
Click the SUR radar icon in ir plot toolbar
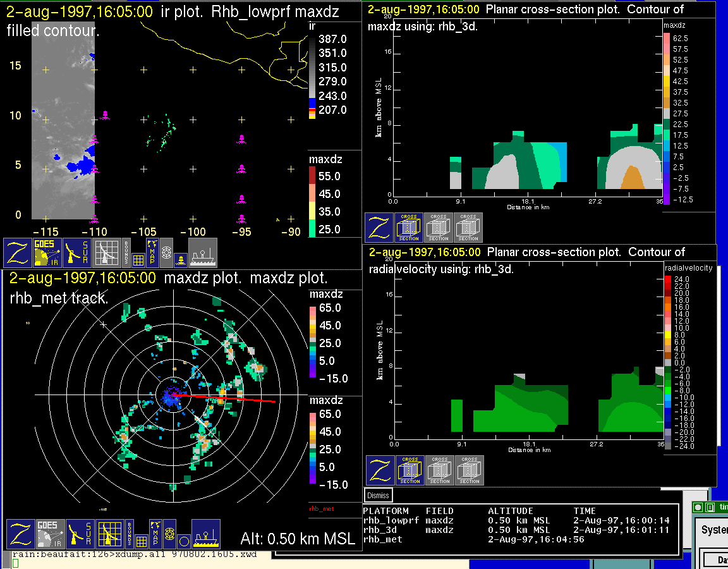[77, 253]
